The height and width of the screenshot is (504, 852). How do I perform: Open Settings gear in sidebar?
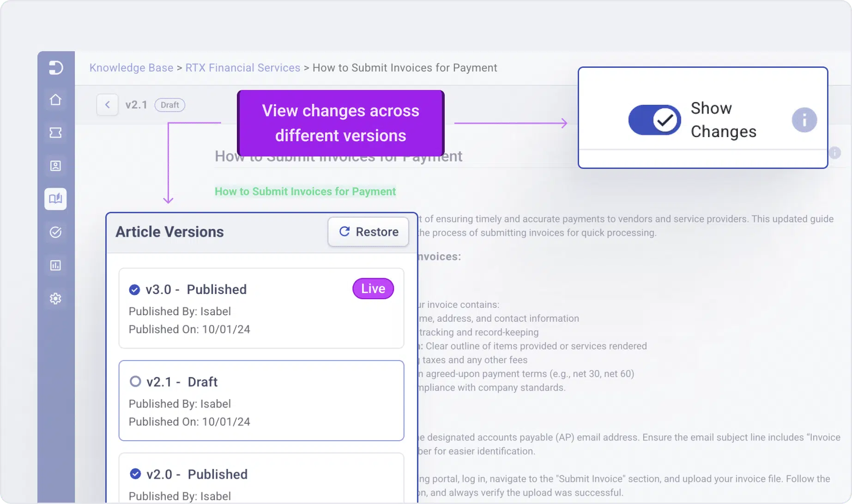pyautogui.click(x=55, y=299)
